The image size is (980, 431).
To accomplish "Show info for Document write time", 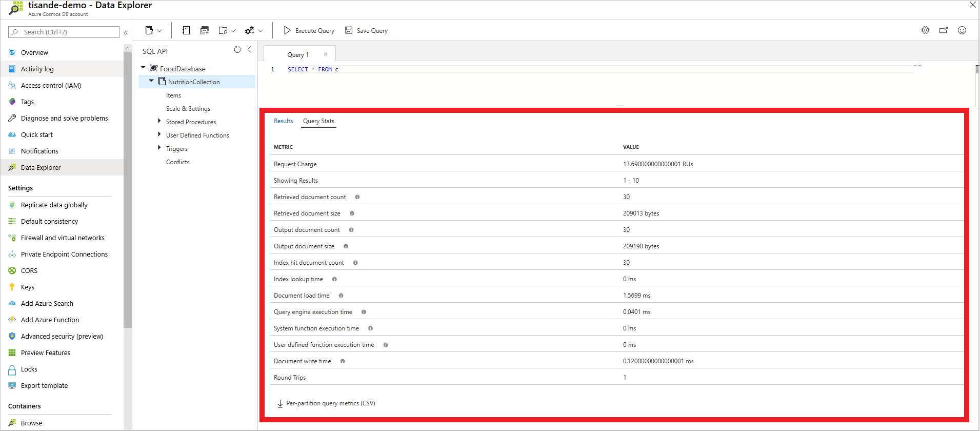I will 343,361.
